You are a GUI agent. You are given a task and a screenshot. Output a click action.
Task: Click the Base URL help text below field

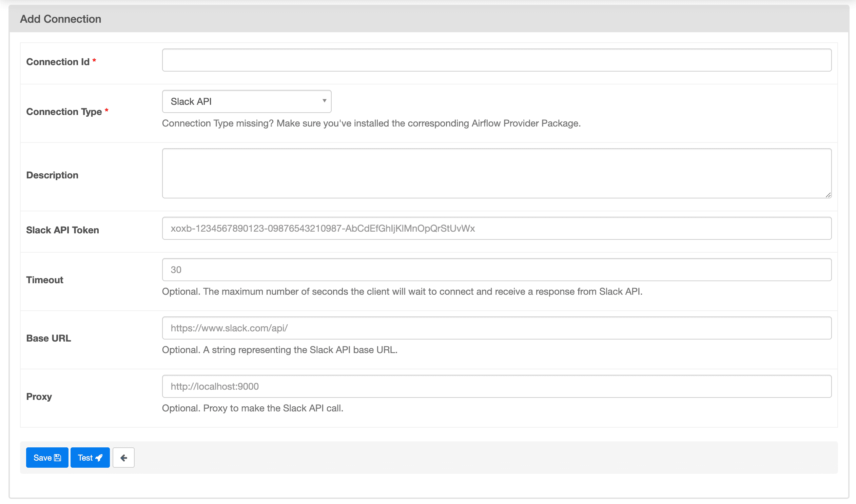click(x=279, y=350)
